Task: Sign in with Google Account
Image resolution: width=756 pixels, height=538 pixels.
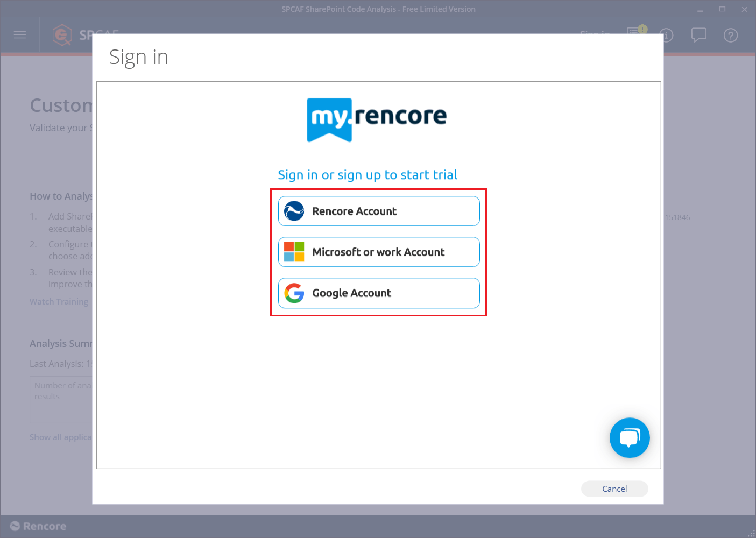Action: (379, 293)
